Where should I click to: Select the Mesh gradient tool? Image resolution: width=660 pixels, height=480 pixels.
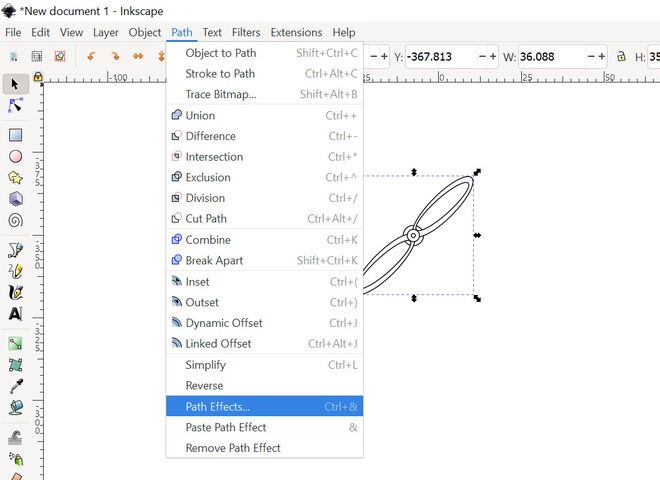tap(16, 365)
